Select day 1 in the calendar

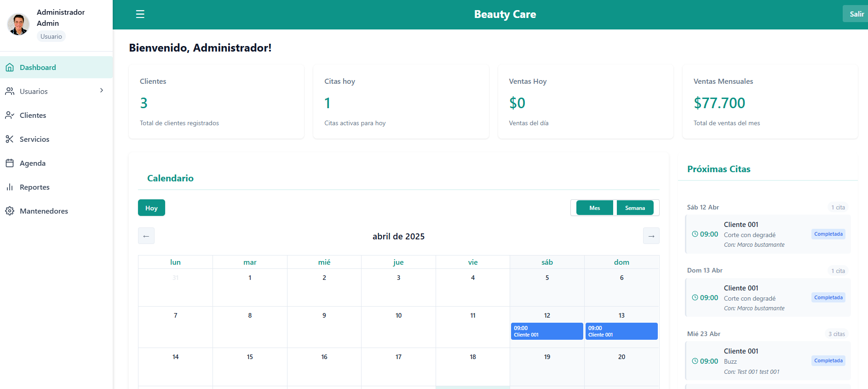(250, 287)
